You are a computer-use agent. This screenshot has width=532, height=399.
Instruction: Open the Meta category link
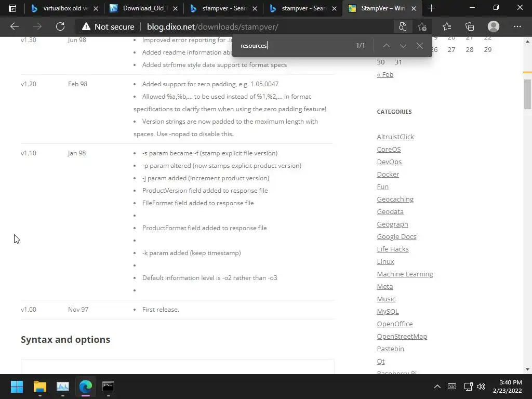385,286
